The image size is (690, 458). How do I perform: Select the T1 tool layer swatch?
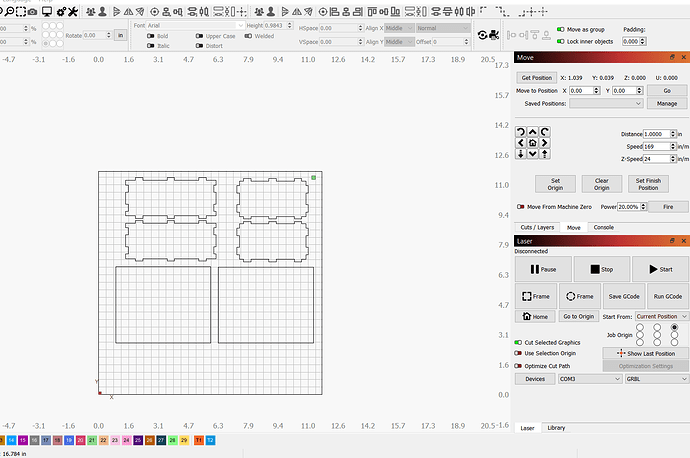199,440
